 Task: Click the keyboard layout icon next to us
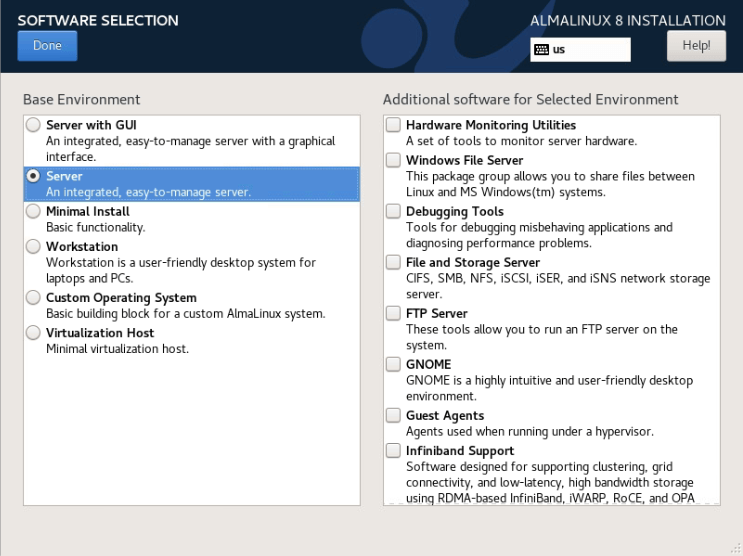click(541, 49)
